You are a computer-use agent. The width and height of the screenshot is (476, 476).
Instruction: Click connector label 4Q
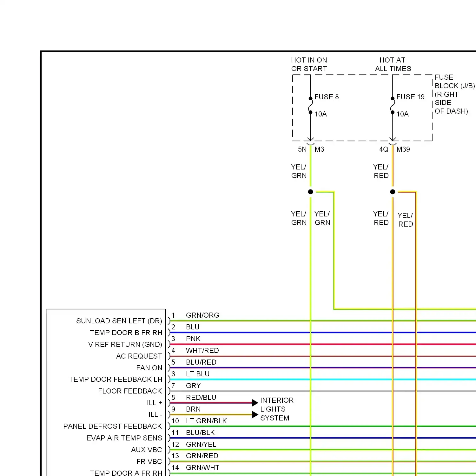click(x=384, y=149)
